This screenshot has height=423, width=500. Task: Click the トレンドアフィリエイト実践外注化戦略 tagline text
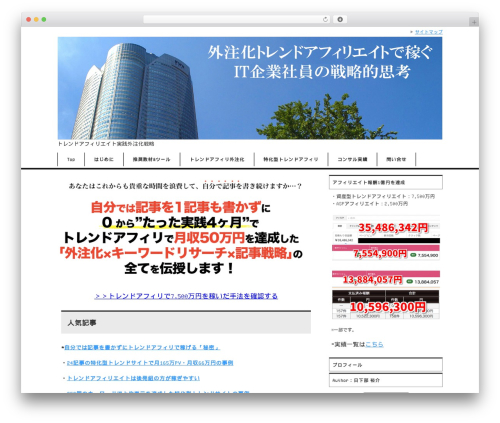tap(106, 144)
